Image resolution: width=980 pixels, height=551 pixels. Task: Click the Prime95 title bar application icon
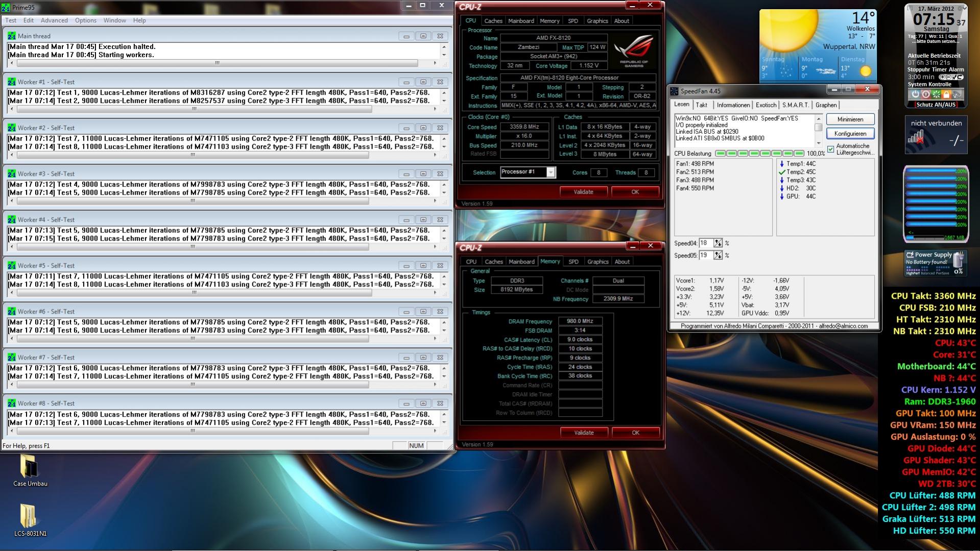(6, 8)
